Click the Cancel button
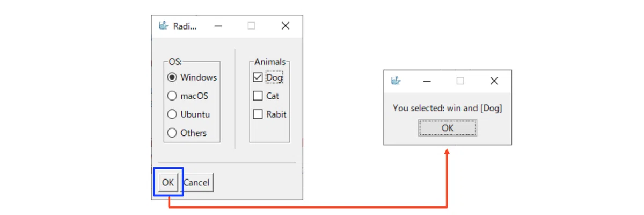 point(196,182)
